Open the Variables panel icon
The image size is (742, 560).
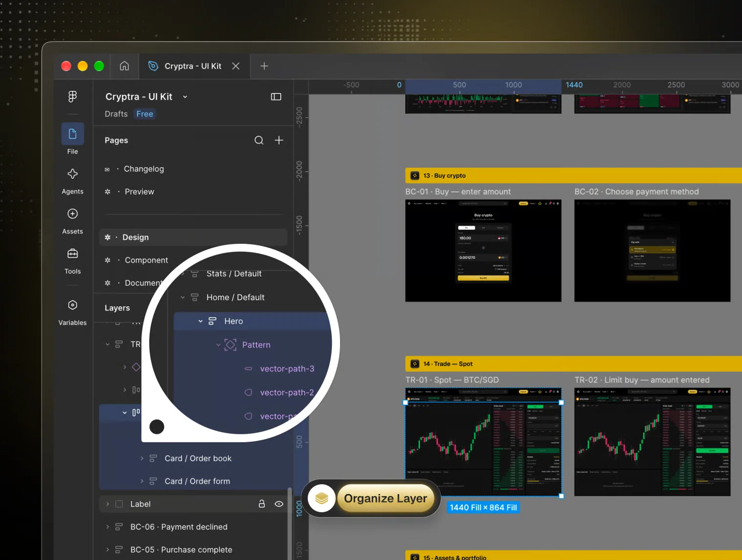[x=72, y=305]
